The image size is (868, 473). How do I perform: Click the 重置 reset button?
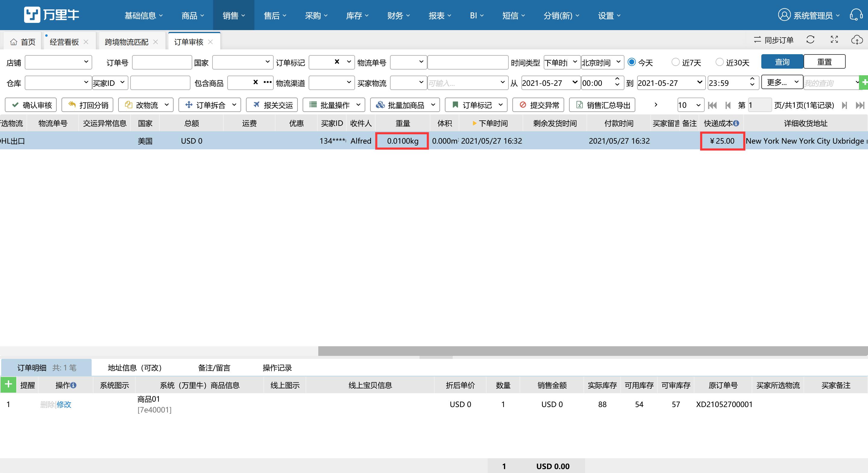(824, 62)
